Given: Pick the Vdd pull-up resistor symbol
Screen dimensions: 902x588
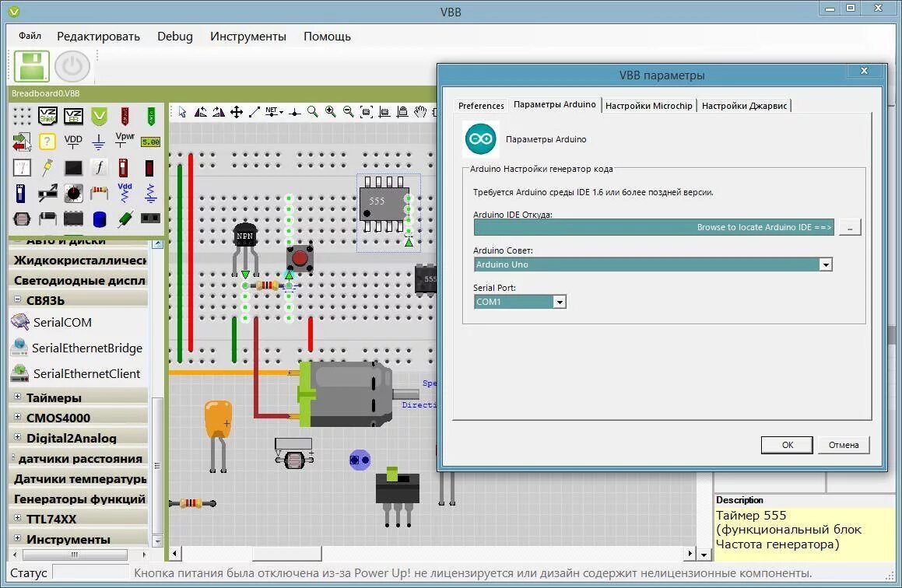Looking at the screenshot, I should [x=125, y=193].
